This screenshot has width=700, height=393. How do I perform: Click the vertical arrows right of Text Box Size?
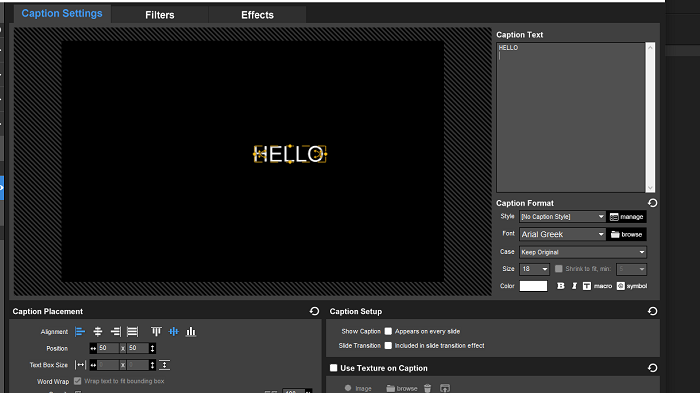pos(164,365)
